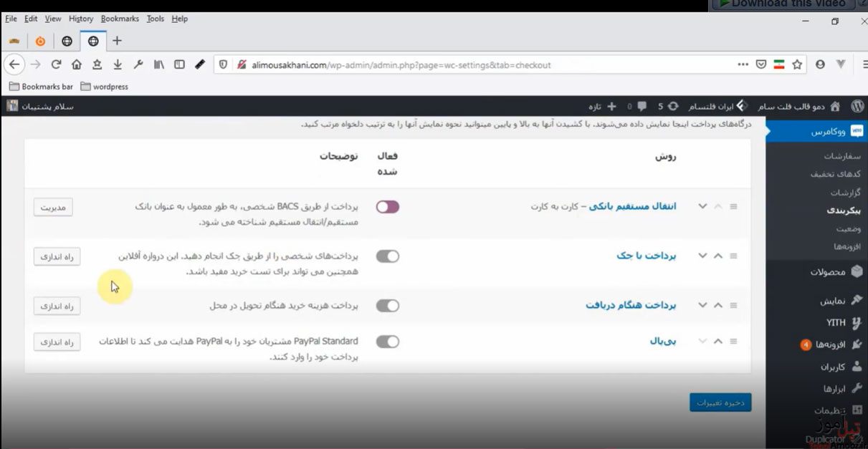
Task: Click مدیریت button for bank transfer
Action: click(x=53, y=207)
